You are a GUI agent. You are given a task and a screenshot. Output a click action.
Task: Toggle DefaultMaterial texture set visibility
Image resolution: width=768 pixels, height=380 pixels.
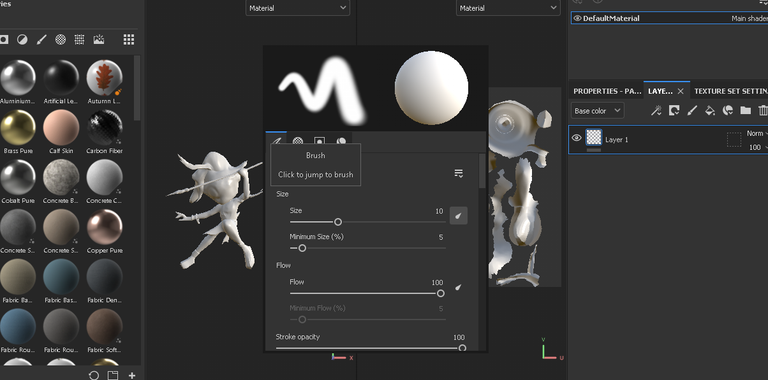[577, 18]
